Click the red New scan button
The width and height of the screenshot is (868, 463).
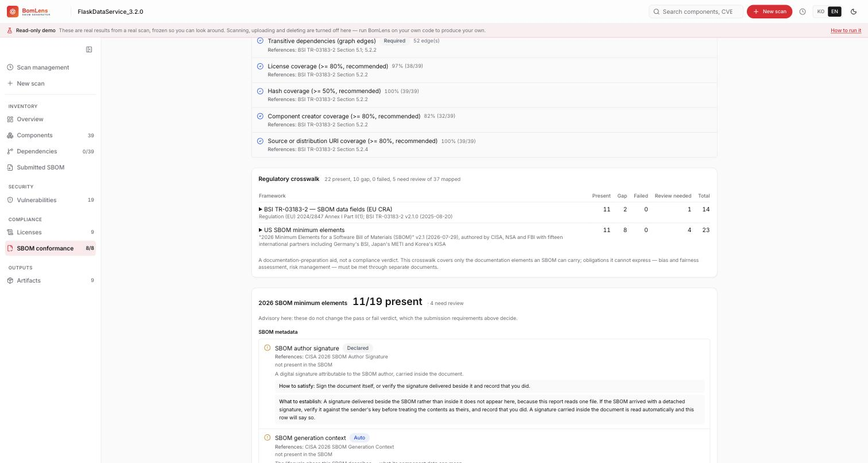769,11
